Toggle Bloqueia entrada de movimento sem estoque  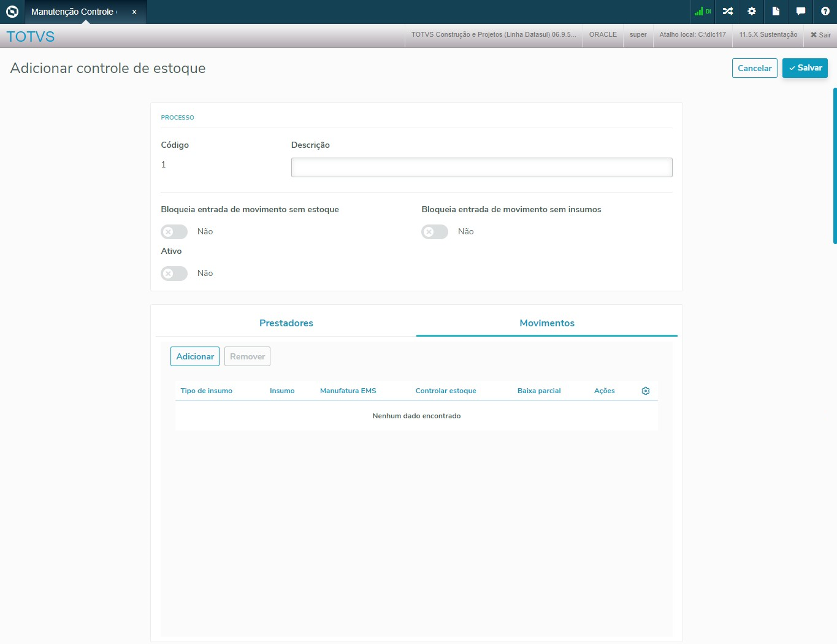point(174,232)
